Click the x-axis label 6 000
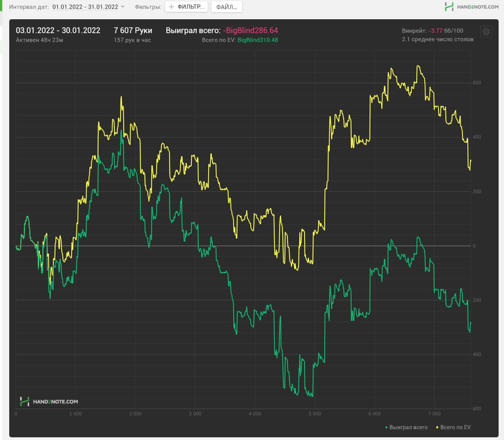 click(374, 414)
